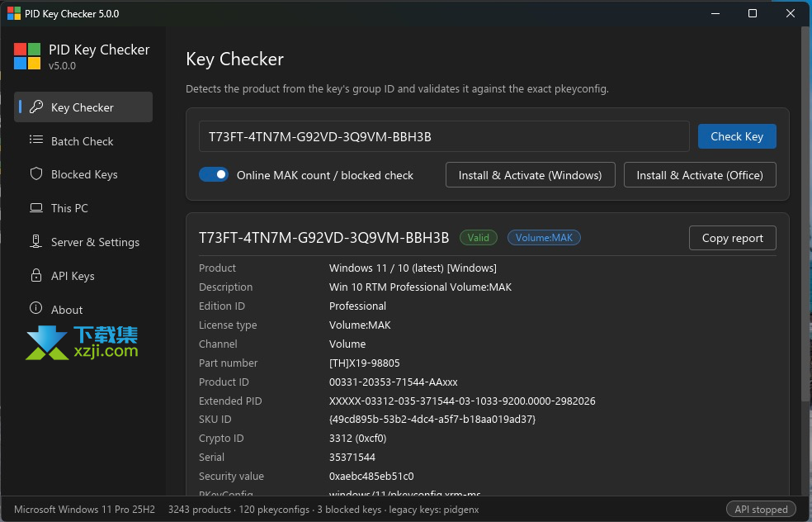Go to This PC page
The width and height of the screenshot is (812, 522).
[83, 208]
